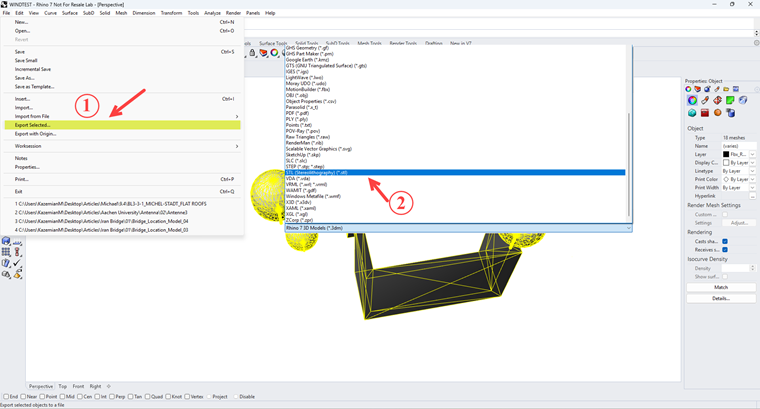760x409 pixels.
Task: Click the black Layer color swatch
Action: tap(726, 154)
